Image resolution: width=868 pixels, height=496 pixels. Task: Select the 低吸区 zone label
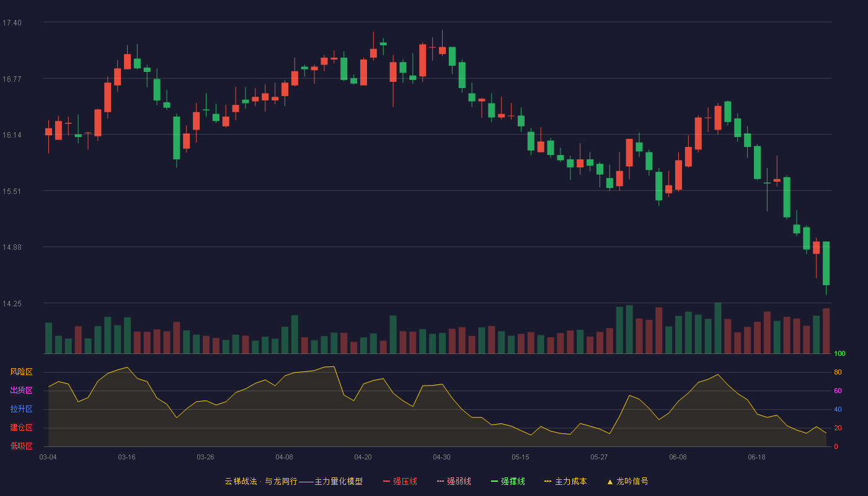21,446
